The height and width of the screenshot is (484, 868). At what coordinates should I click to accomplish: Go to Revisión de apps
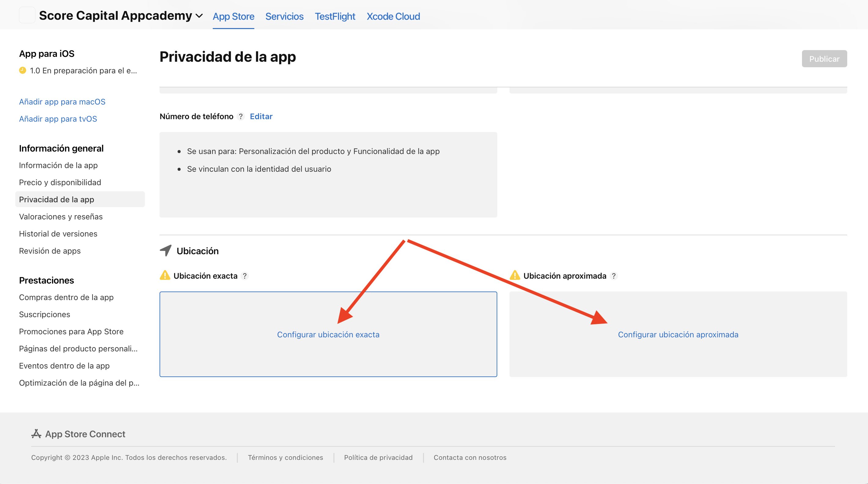[x=50, y=251]
